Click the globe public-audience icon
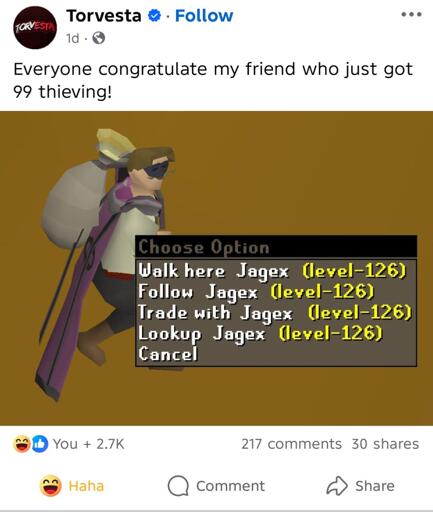This screenshot has width=433, height=512. click(x=98, y=38)
